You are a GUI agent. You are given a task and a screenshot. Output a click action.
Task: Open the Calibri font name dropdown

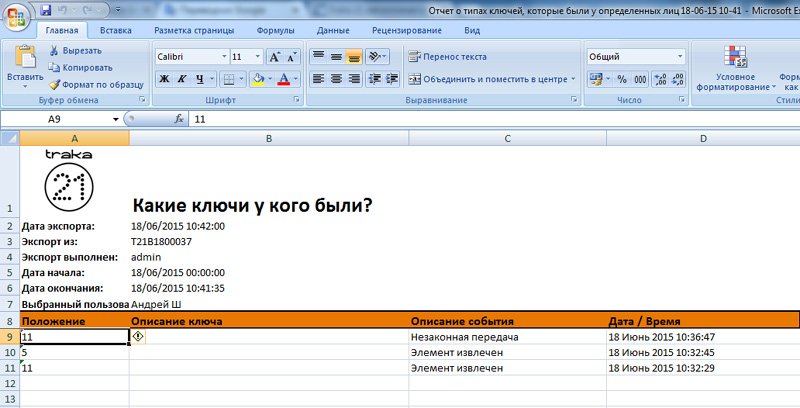pyautogui.click(x=224, y=57)
